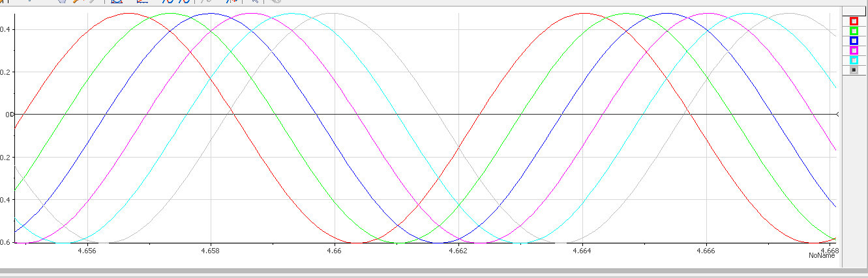The image size is (868, 278).
Task: Click the 4.66 time axis label
Action: [335, 251]
